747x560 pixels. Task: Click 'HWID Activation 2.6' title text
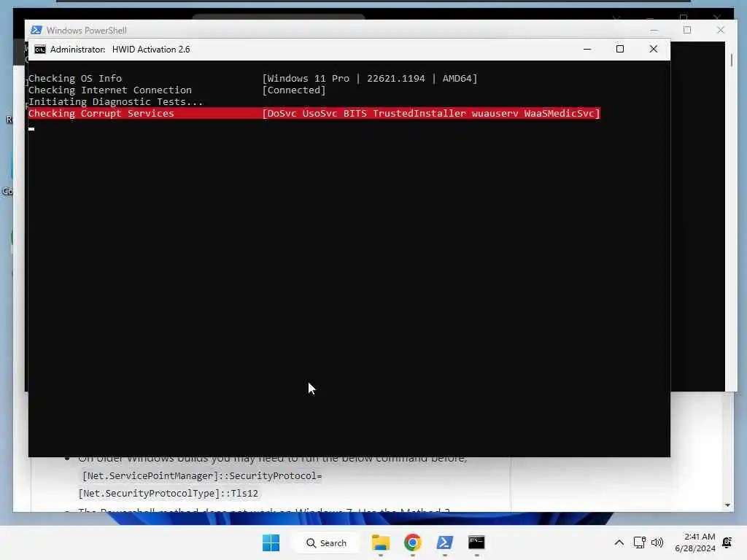point(151,50)
